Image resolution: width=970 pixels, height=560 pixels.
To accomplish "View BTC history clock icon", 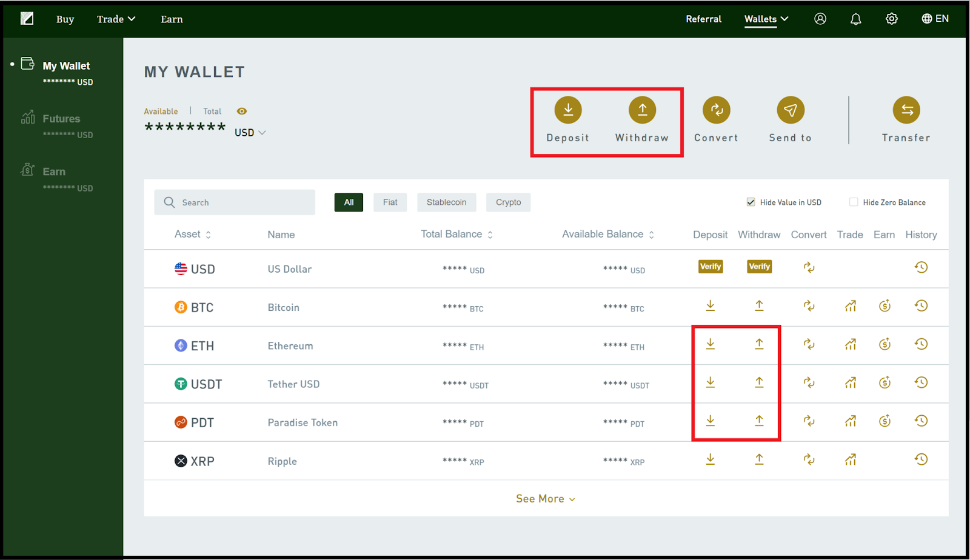I will 921,305.
